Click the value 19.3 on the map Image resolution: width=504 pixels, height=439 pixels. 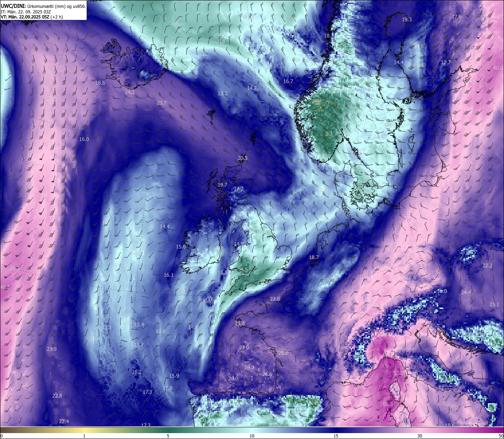click(407, 20)
